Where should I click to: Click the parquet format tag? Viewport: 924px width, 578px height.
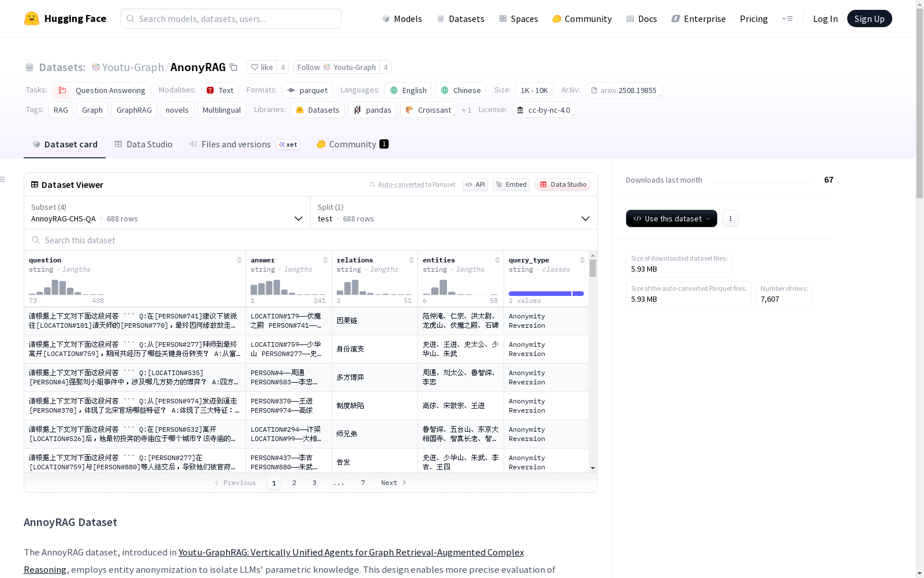pyautogui.click(x=307, y=90)
